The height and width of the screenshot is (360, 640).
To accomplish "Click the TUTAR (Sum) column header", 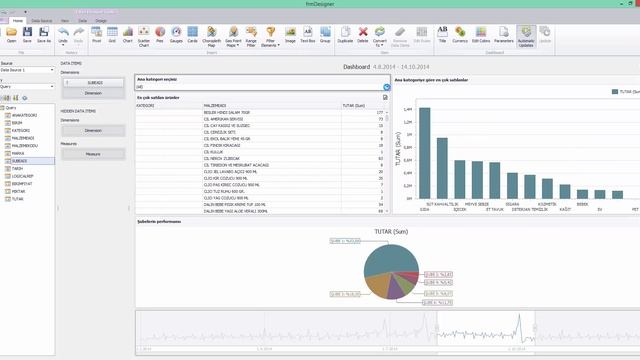I will pyautogui.click(x=363, y=106).
